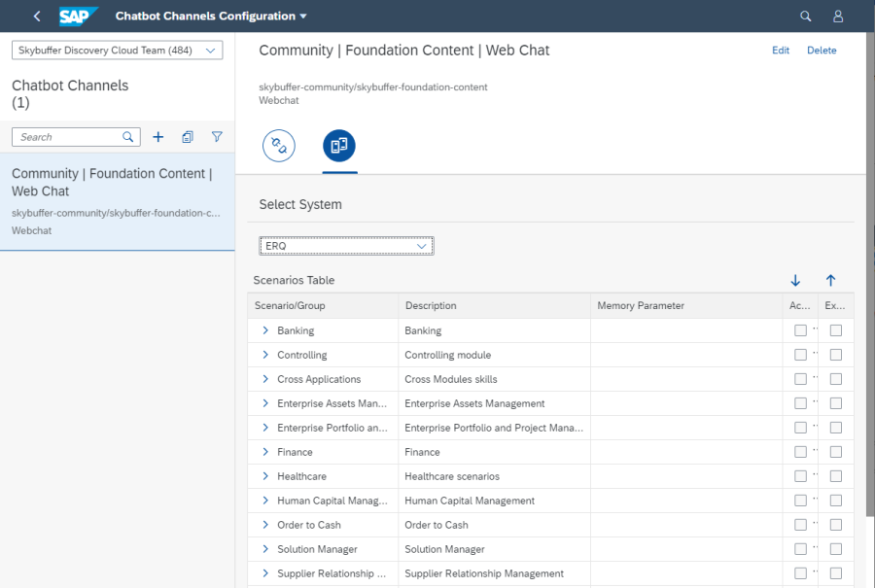This screenshot has height=588, width=875.
Task: Expand the Order to Cash group
Action: (265, 525)
